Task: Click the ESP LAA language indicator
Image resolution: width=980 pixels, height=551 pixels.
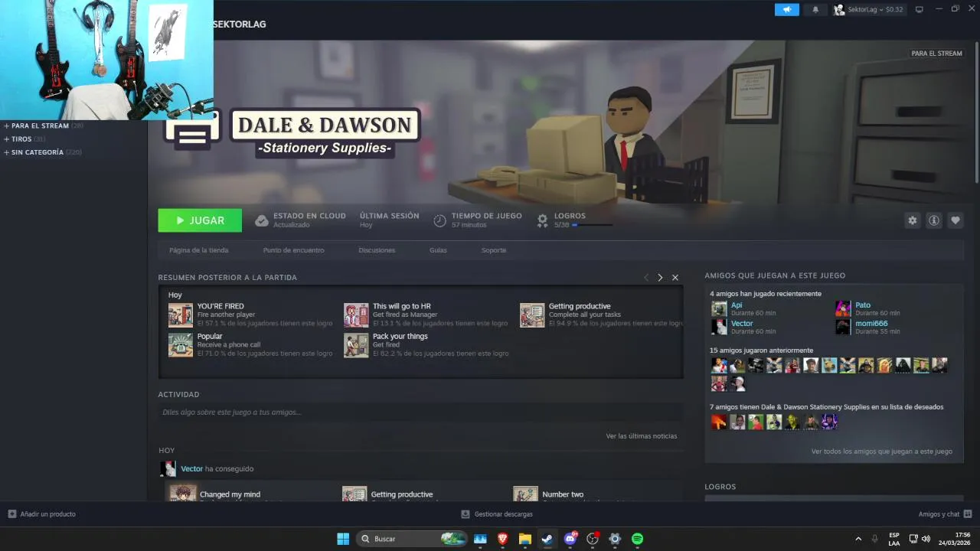Action: tap(894, 539)
